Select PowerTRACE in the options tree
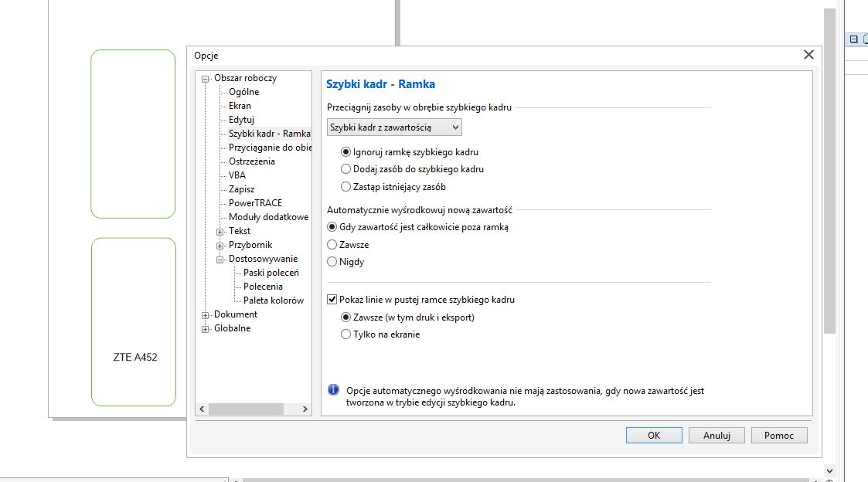 pyautogui.click(x=255, y=203)
